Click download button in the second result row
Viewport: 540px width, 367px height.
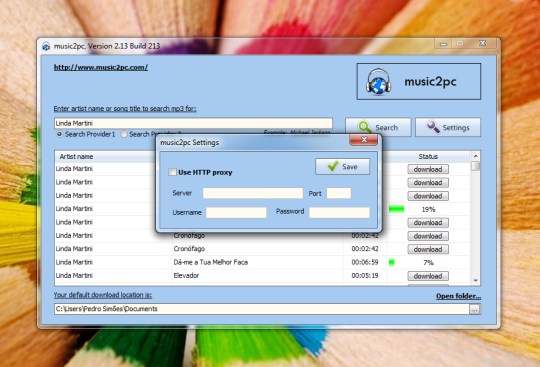point(428,182)
